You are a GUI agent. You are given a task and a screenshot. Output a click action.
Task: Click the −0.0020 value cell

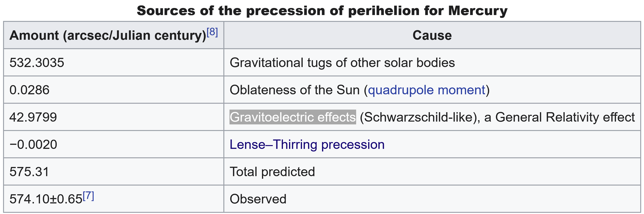coord(33,145)
